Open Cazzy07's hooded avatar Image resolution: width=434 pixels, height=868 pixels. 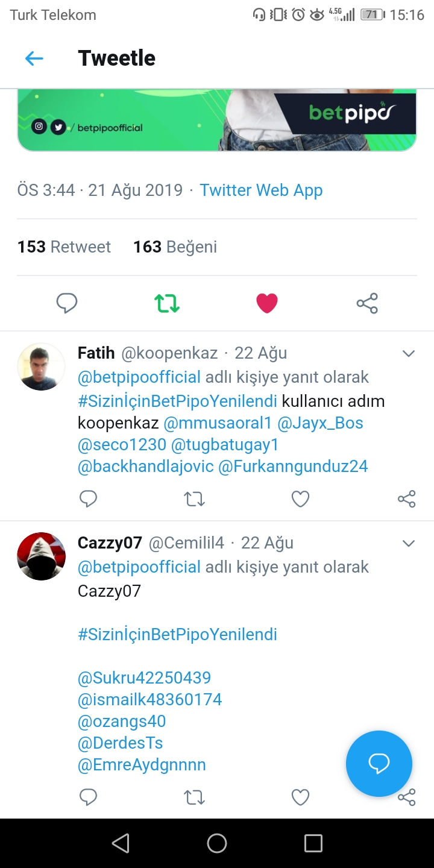(x=41, y=556)
